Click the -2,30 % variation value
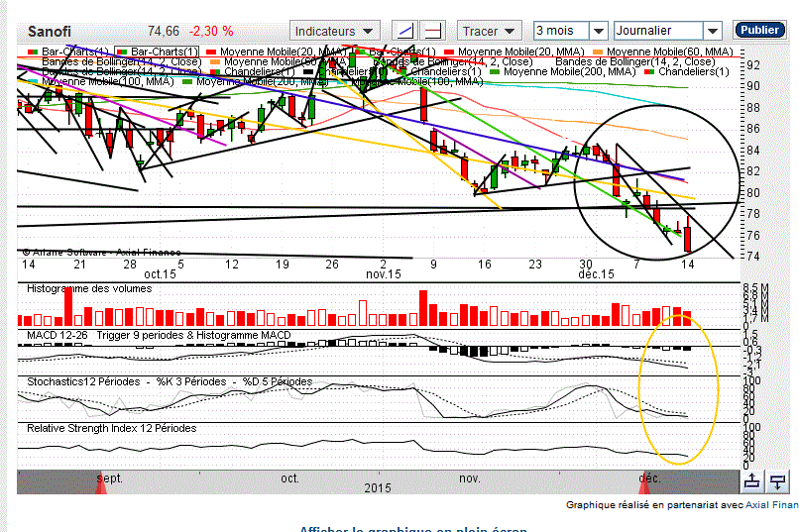 point(211,31)
